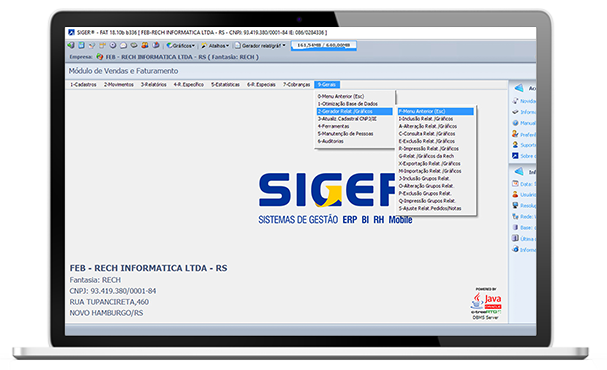Click the green back arrow toolbar icon
The width and height of the screenshot is (607, 370).
[x=71, y=45]
